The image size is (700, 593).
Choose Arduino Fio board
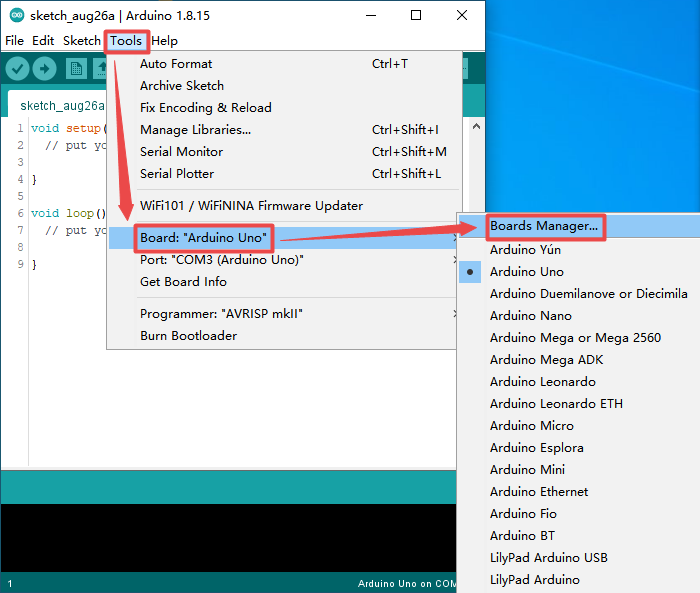point(579,514)
